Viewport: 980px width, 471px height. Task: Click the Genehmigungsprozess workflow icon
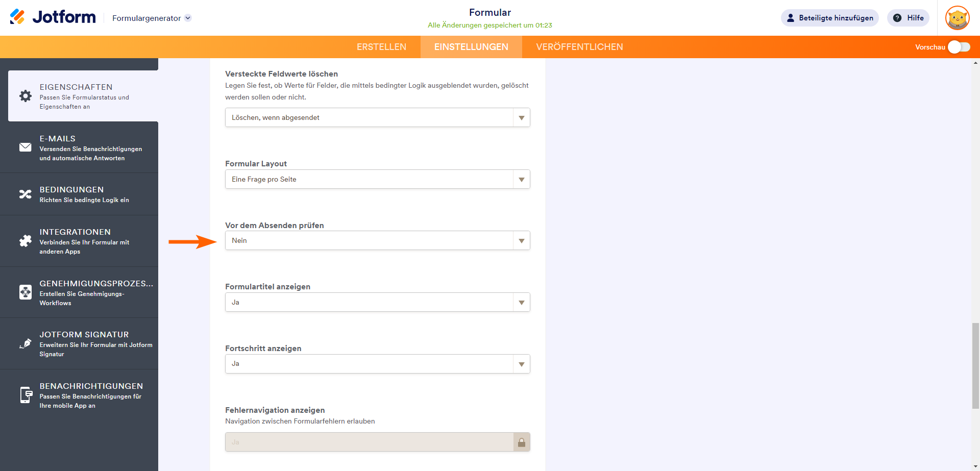(26, 292)
